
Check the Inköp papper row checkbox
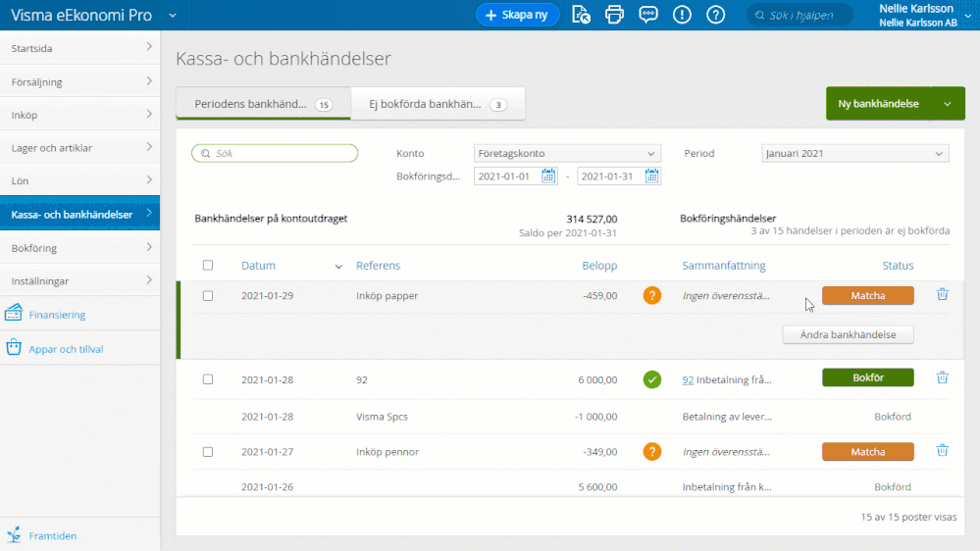click(x=207, y=295)
